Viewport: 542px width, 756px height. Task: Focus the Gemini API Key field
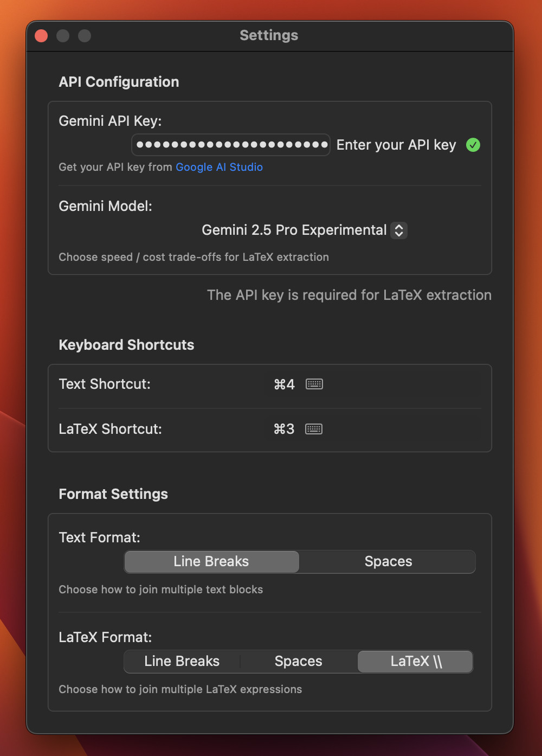231,145
